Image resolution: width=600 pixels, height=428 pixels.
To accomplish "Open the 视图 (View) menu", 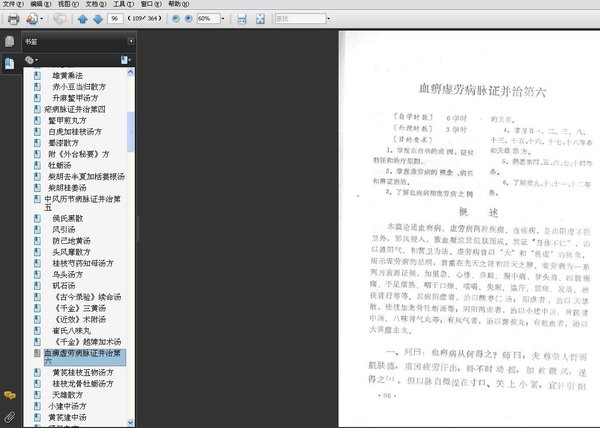I will pyautogui.click(x=68, y=4).
